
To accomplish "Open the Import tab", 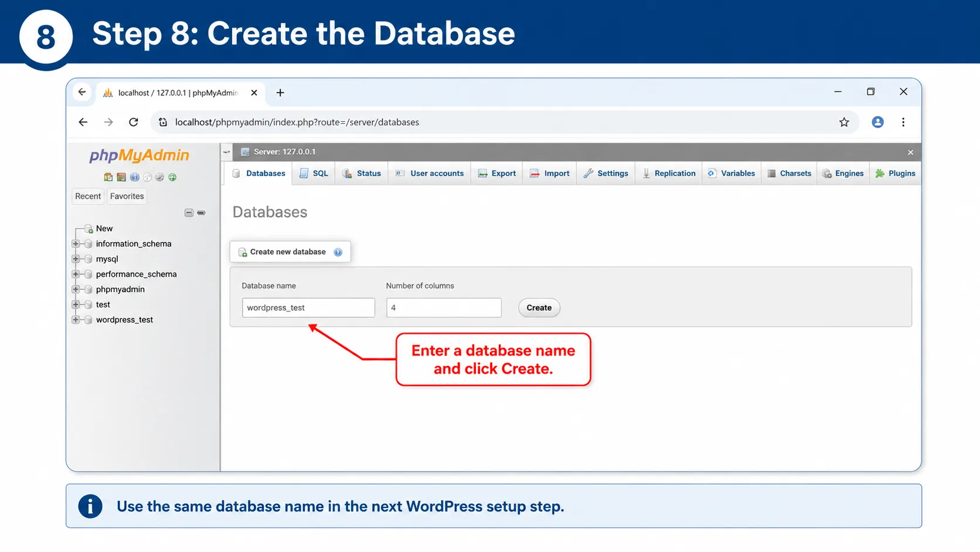I will pyautogui.click(x=550, y=174).
